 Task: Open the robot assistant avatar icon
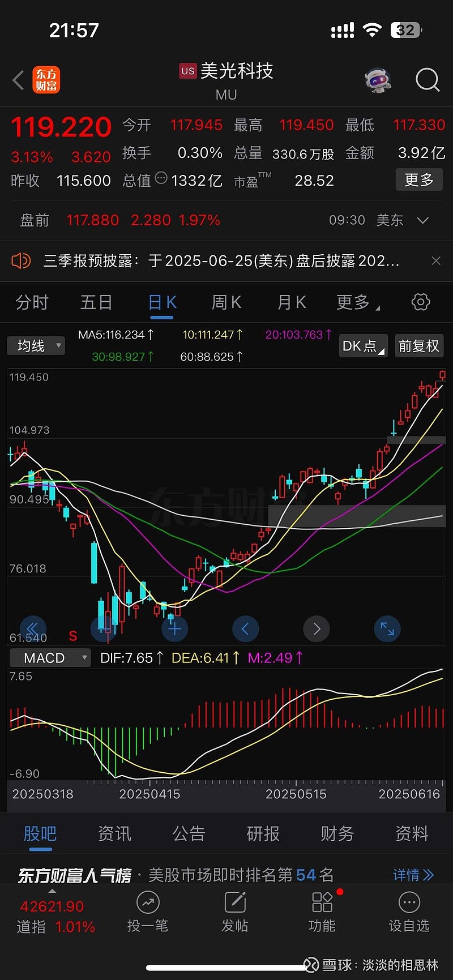click(378, 80)
